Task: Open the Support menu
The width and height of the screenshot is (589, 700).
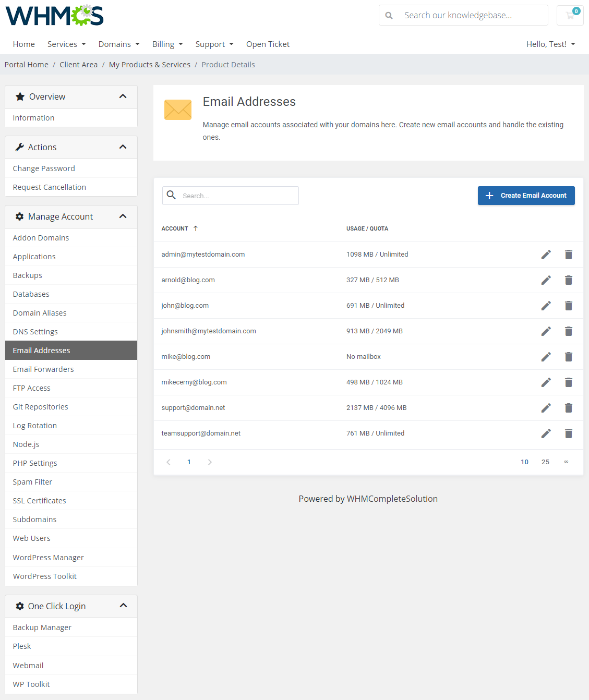Action: point(214,44)
